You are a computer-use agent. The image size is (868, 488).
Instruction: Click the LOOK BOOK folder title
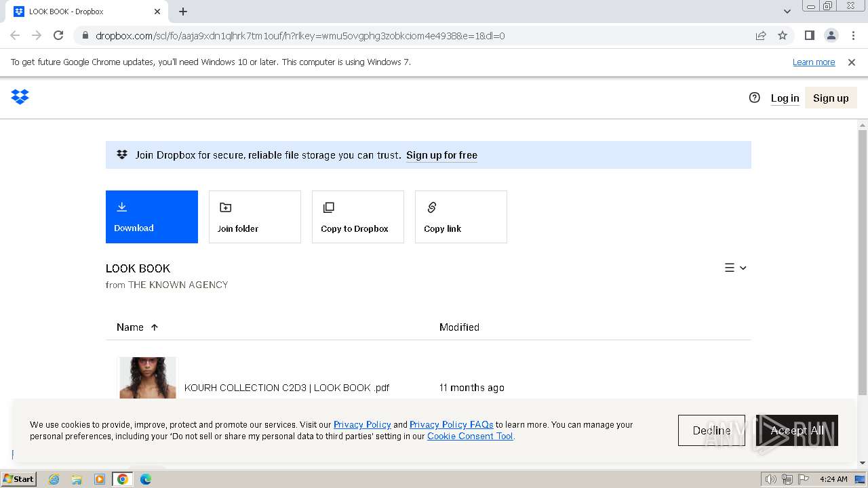coord(138,268)
